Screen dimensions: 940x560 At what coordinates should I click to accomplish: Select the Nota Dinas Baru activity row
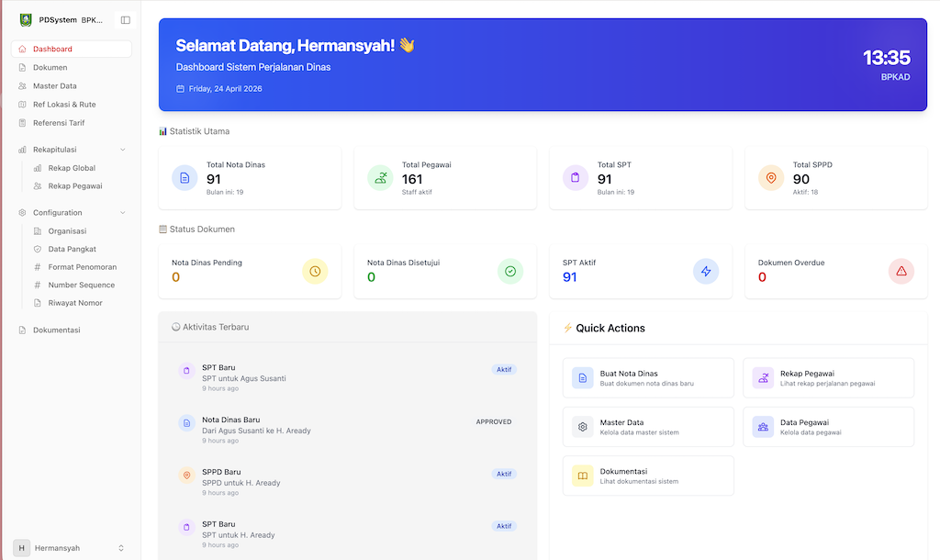(x=348, y=430)
